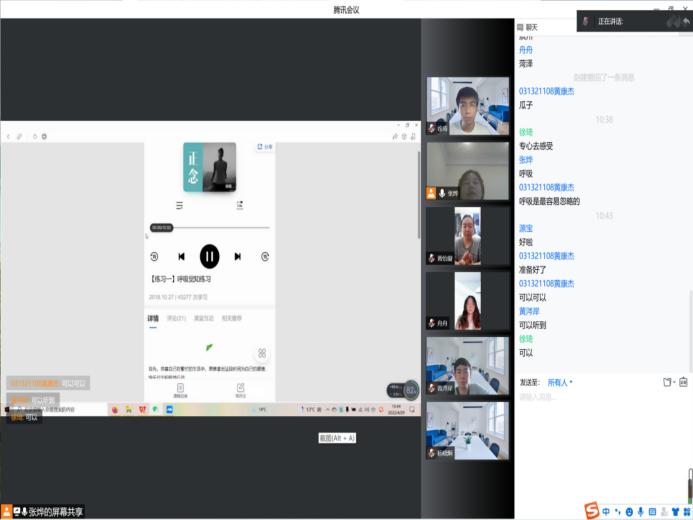Click the rewind 15 seconds icon
Screen dimensions: 693x520
tap(154, 257)
